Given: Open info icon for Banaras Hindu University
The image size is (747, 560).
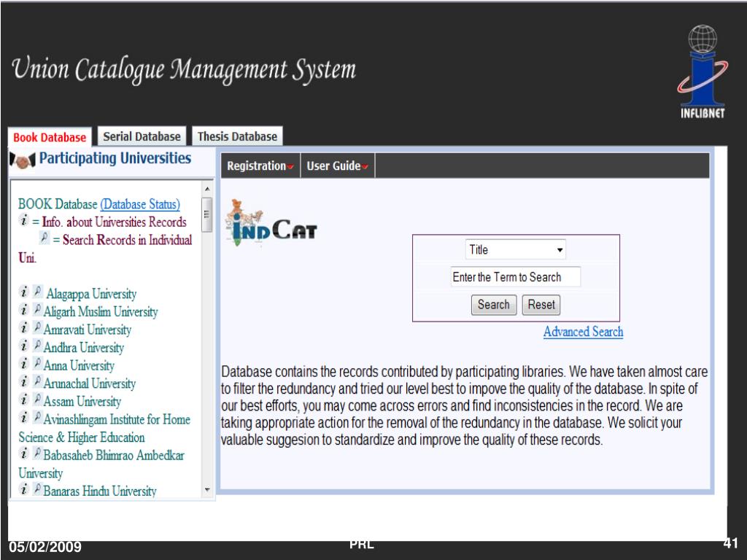Looking at the screenshot, I should coord(24,489).
